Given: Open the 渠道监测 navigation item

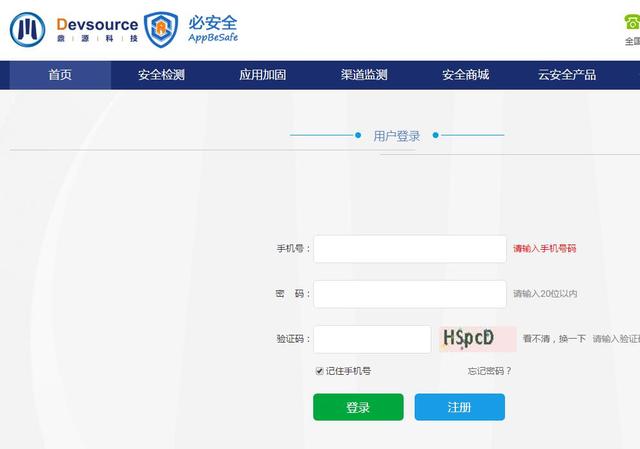Looking at the screenshot, I should pos(363,75).
